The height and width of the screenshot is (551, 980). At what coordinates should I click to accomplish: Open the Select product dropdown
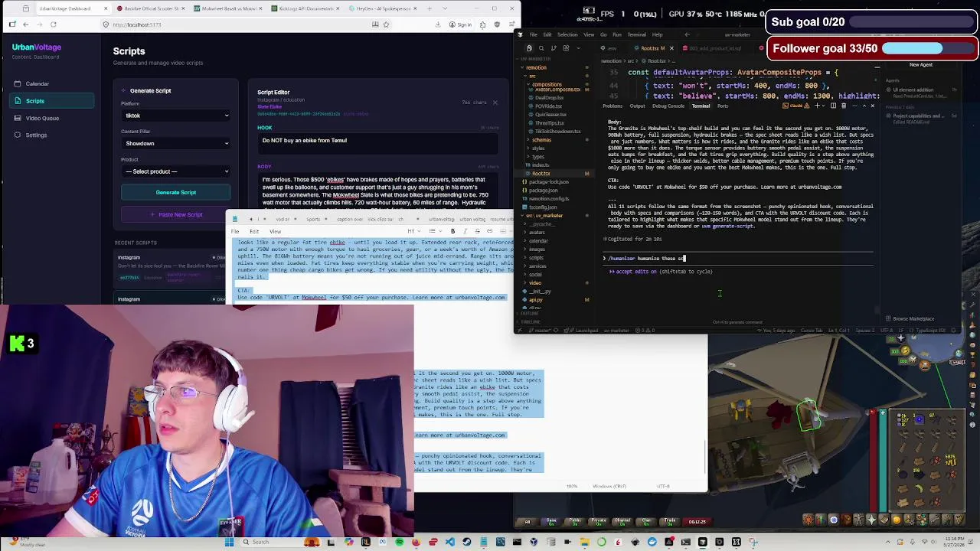[176, 171]
